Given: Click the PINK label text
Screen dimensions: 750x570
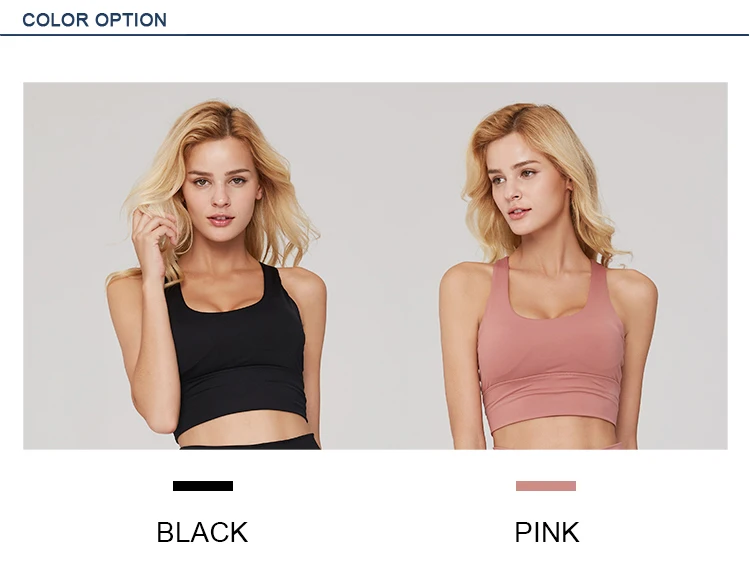Looking at the screenshot, I should pyautogui.click(x=547, y=532).
